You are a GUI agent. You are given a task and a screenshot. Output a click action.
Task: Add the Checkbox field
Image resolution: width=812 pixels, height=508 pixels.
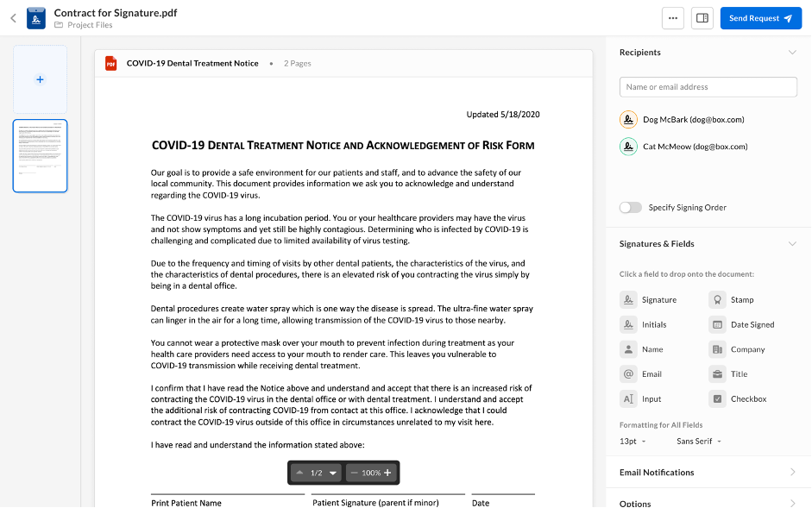716,399
